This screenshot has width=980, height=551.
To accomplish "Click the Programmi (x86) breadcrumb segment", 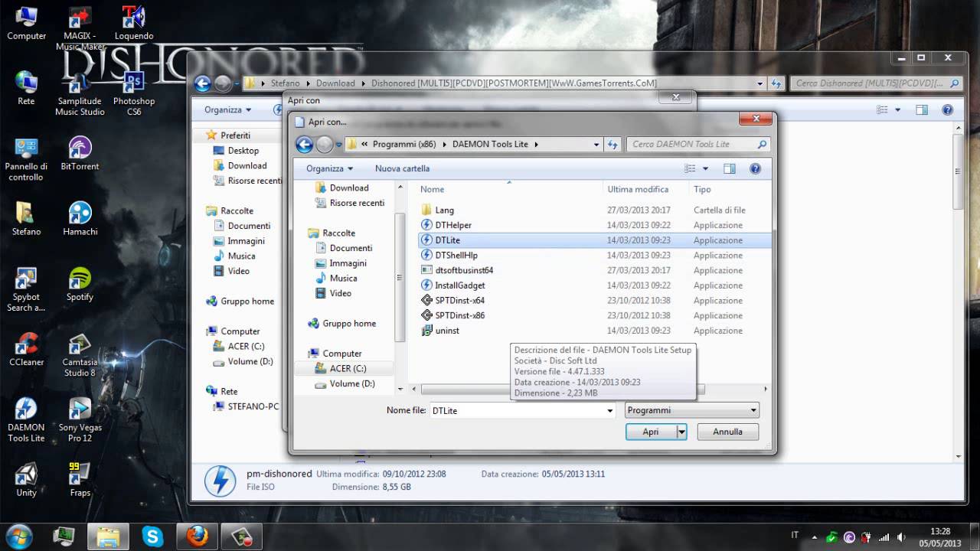I will 404,144.
